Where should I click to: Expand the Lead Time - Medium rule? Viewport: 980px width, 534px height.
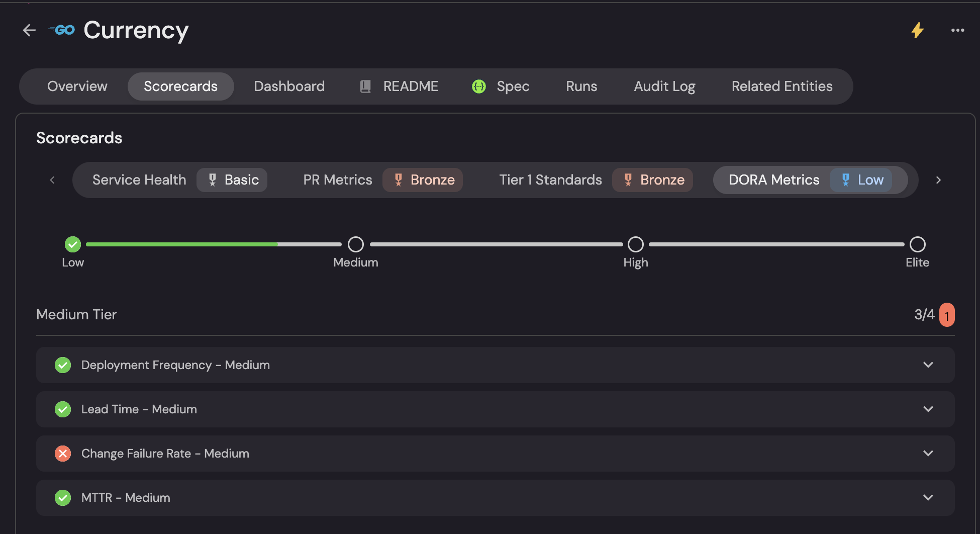click(928, 409)
